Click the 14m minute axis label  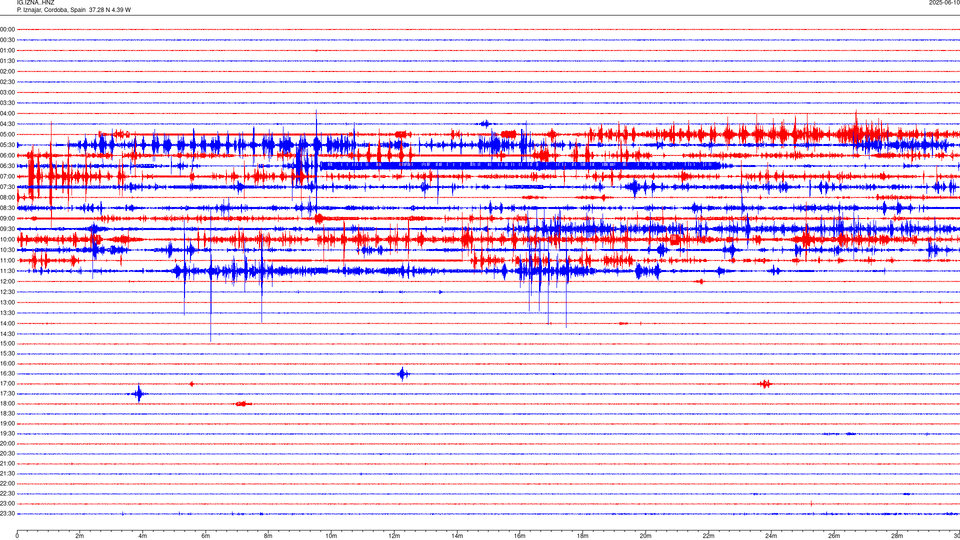[x=457, y=536]
